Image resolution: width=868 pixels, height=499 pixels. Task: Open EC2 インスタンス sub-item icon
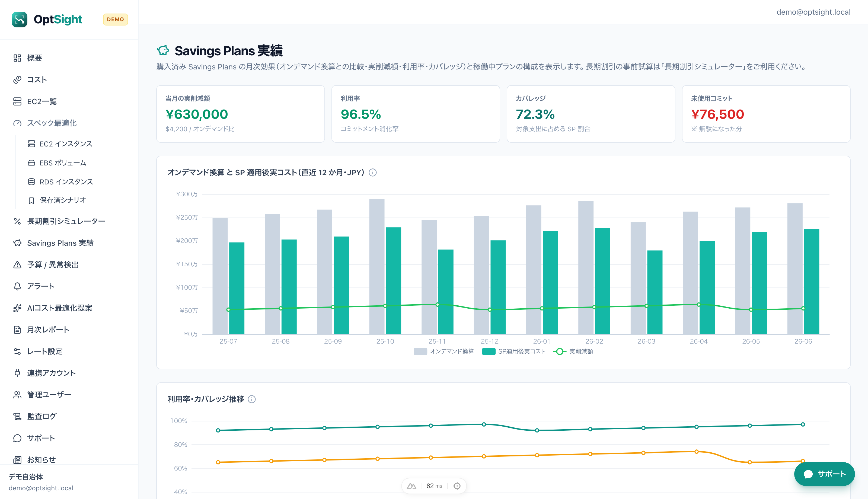(x=31, y=144)
